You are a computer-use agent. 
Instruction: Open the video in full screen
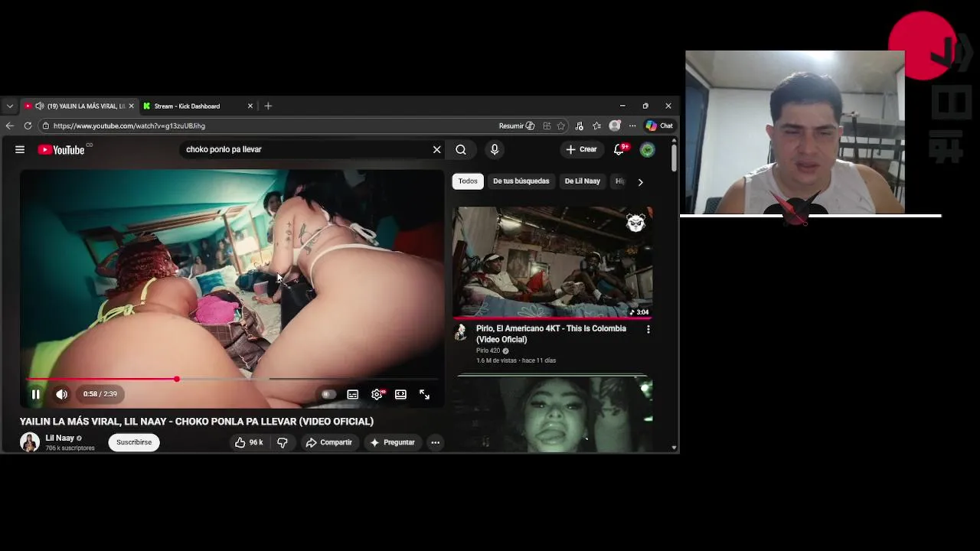[x=424, y=394]
